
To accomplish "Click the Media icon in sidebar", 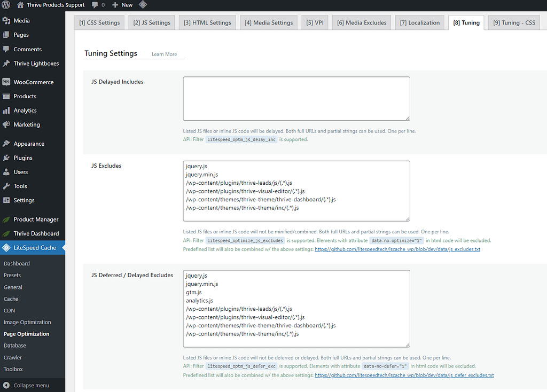I will tap(6, 21).
